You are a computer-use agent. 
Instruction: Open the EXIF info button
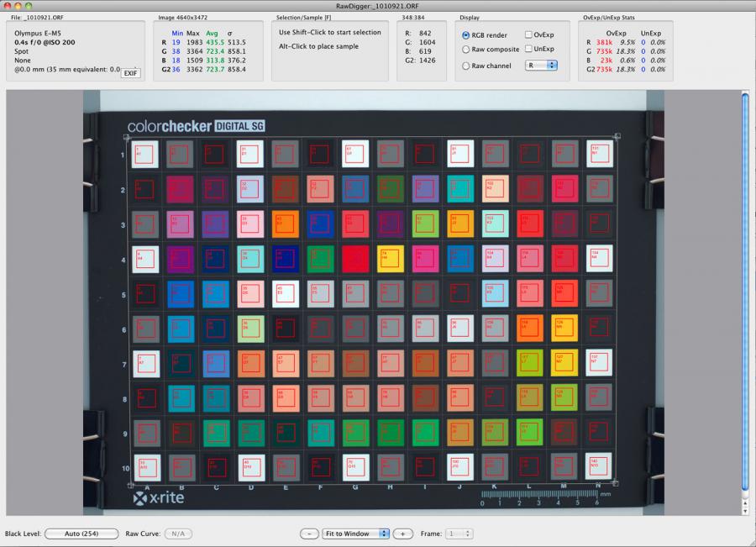pyautogui.click(x=130, y=73)
